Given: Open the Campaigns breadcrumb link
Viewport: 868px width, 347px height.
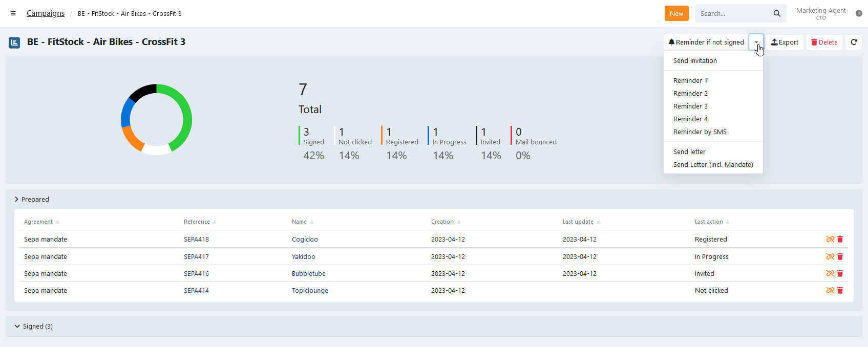Looking at the screenshot, I should click(46, 13).
